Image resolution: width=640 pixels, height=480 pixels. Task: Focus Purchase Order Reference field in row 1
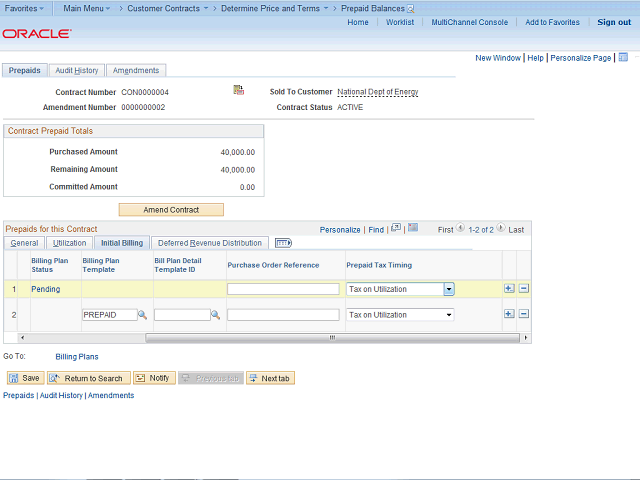click(x=283, y=289)
